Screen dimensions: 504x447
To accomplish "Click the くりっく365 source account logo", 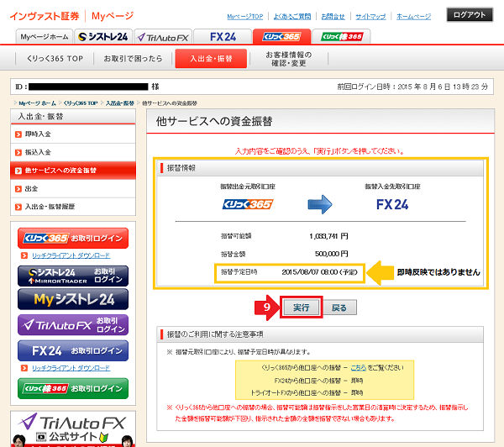I will coord(248,204).
